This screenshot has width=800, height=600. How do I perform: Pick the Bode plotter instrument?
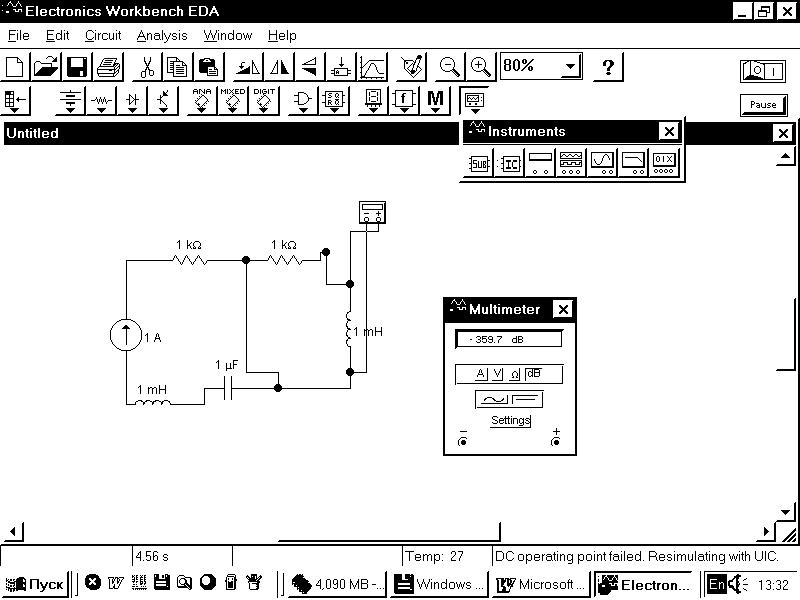(x=633, y=164)
